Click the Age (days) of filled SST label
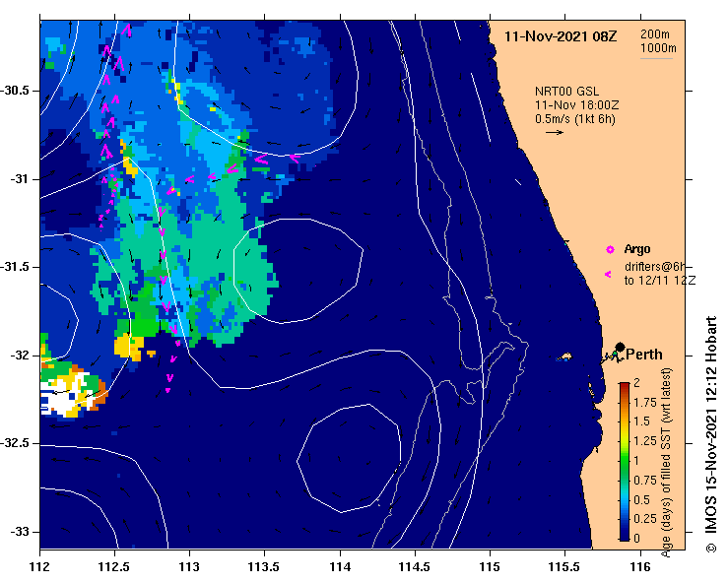Image resolution: width=728 pixels, height=583 pixels. (x=666, y=463)
